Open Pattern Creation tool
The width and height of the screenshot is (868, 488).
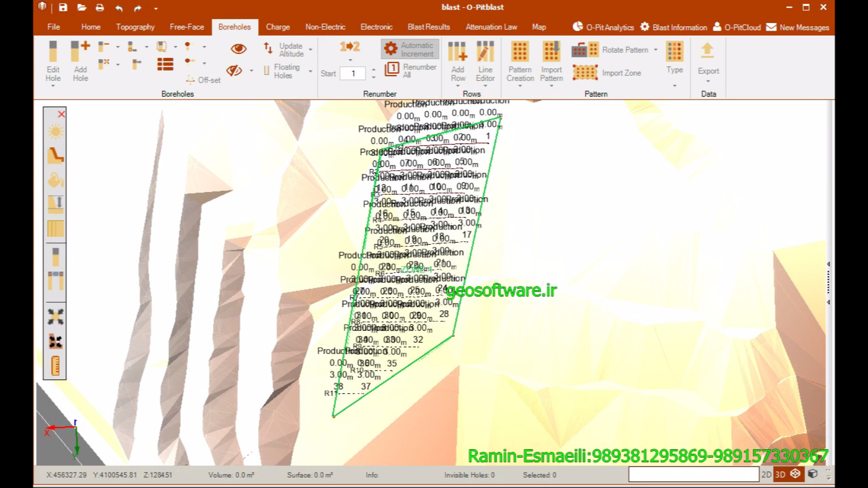(520, 61)
